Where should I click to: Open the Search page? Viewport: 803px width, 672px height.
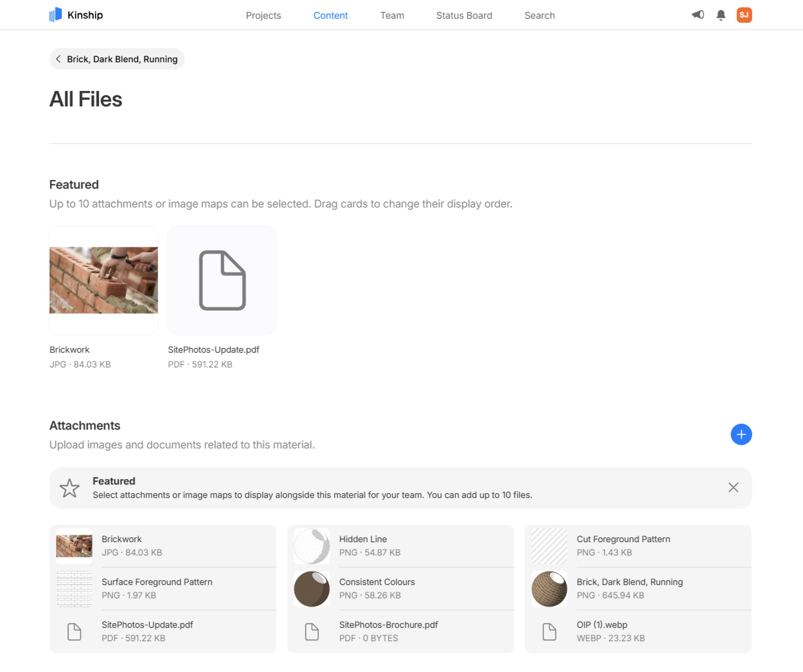pyautogui.click(x=539, y=15)
